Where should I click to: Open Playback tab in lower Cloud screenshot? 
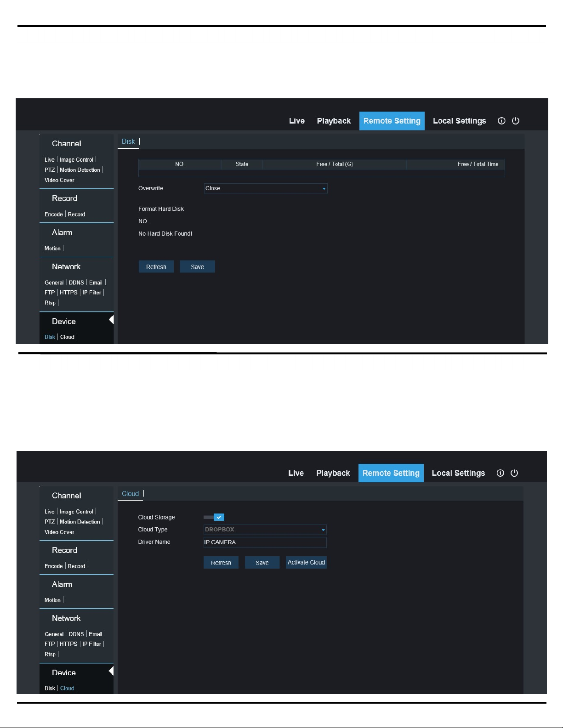pyautogui.click(x=333, y=473)
